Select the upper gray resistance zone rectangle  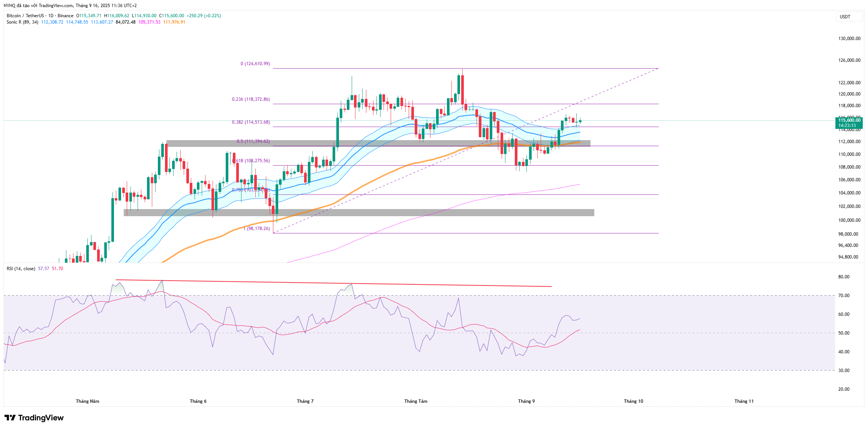(x=378, y=143)
